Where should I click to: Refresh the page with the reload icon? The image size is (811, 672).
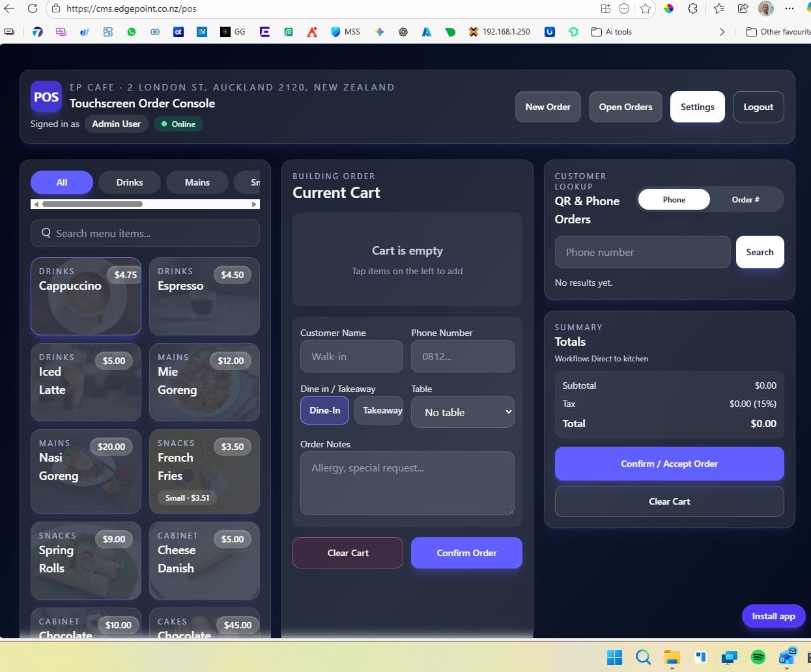click(x=32, y=8)
